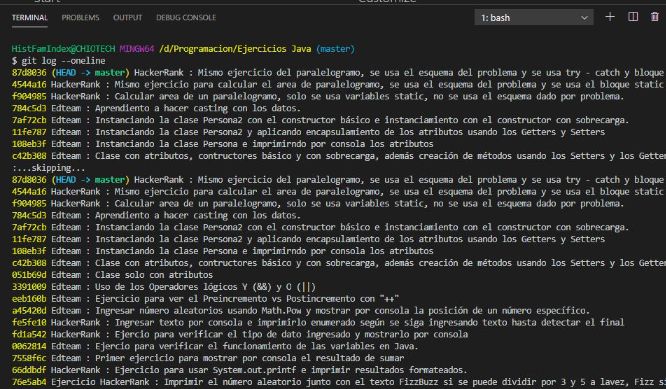Click commit hash 76e5ab4
The image size is (666, 389).
29,382
